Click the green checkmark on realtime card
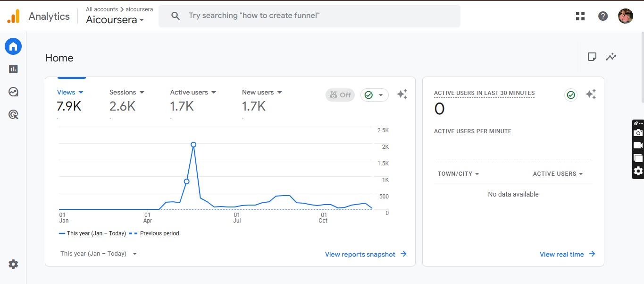Image resolution: width=644 pixels, height=284 pixels. tap(571, 95)
